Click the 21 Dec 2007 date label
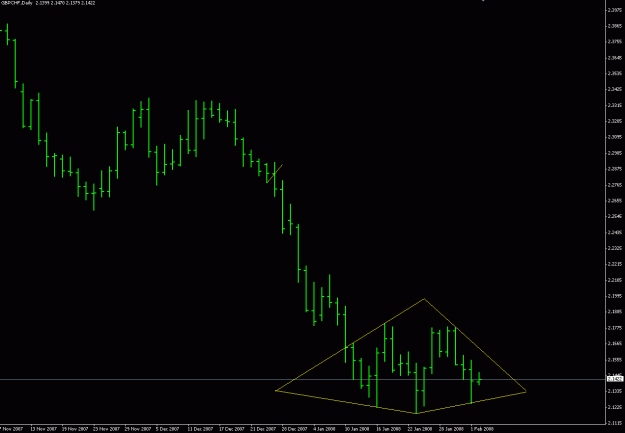The width and height of the screenshot is (625, 433). (263, 429)
